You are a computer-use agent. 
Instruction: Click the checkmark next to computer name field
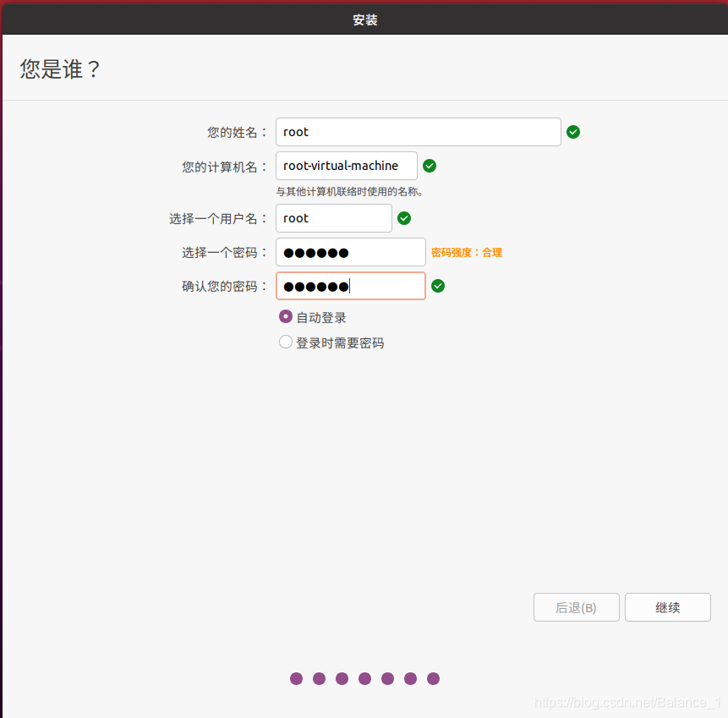(430, 166)
